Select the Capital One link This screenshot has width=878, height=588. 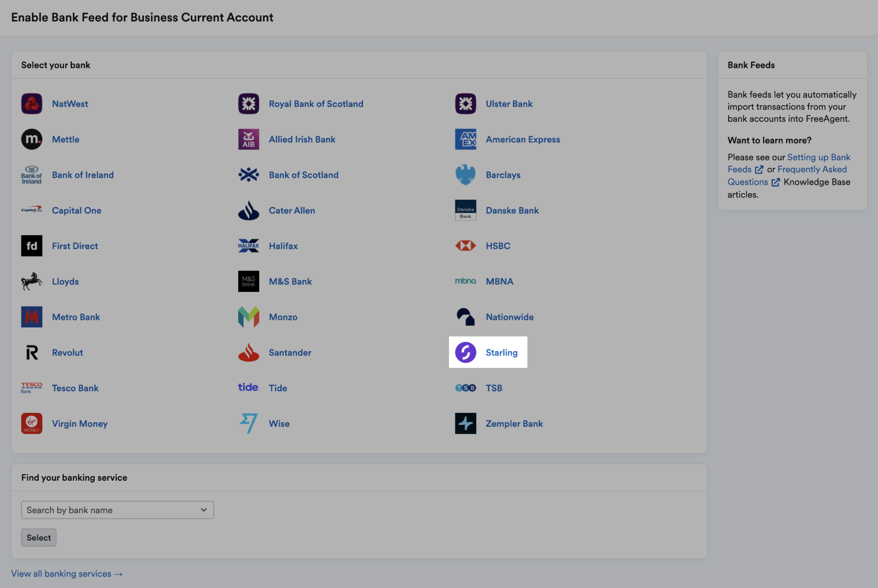[x=76, y=210]
